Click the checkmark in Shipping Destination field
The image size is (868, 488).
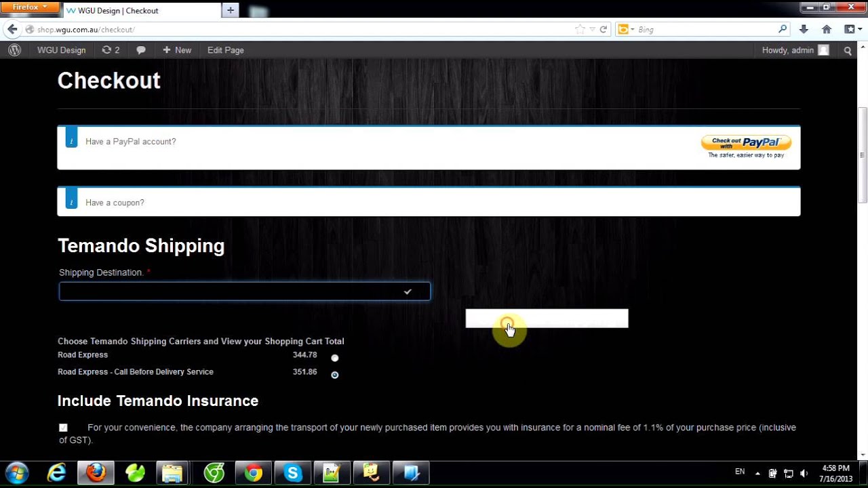point(408,291)
